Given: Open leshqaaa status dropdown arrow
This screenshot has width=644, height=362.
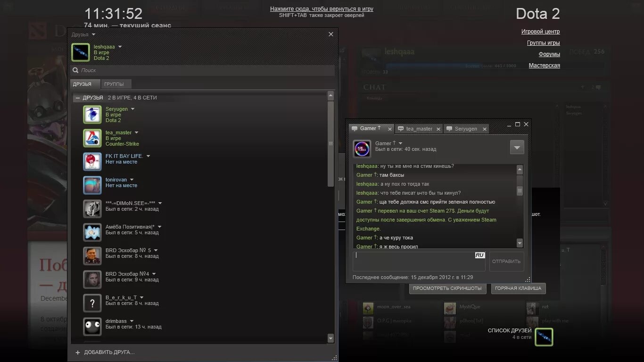Looking at the screenshot, I should click(x=120, y=47).
